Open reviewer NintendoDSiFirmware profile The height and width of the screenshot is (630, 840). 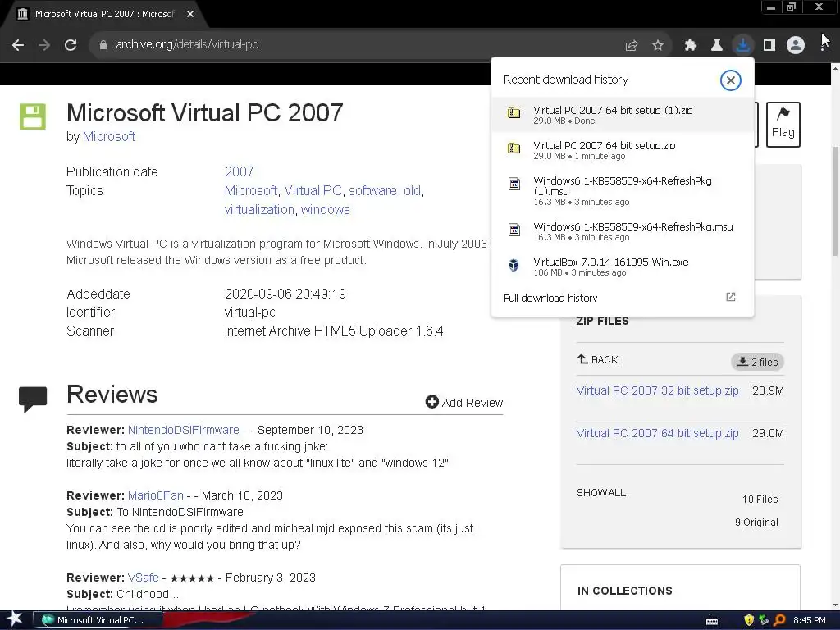pyautogui.click(x=183, y=430)
